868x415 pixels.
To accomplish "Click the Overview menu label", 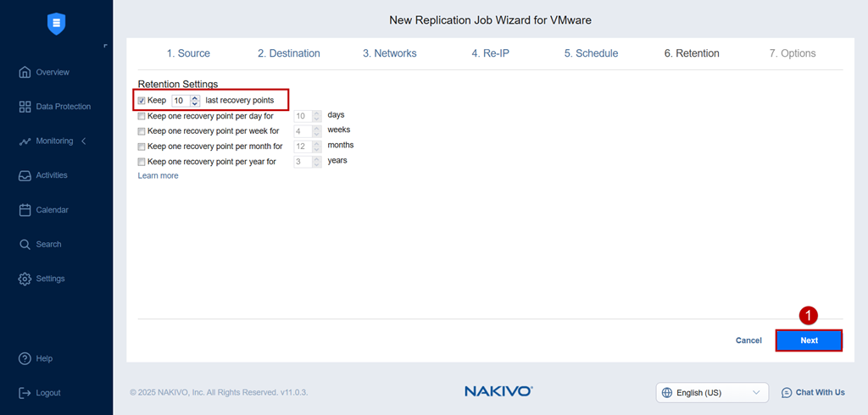I will (53, 72).
